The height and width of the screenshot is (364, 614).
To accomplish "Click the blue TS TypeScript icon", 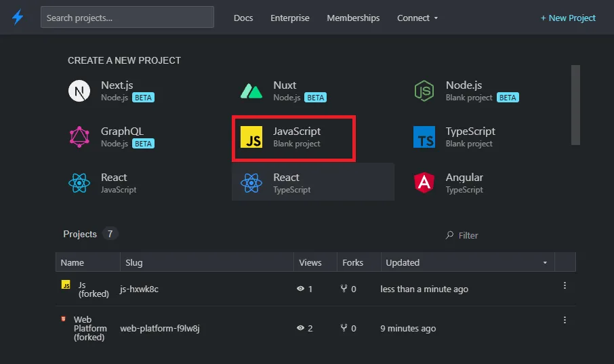I will [424, 137].
